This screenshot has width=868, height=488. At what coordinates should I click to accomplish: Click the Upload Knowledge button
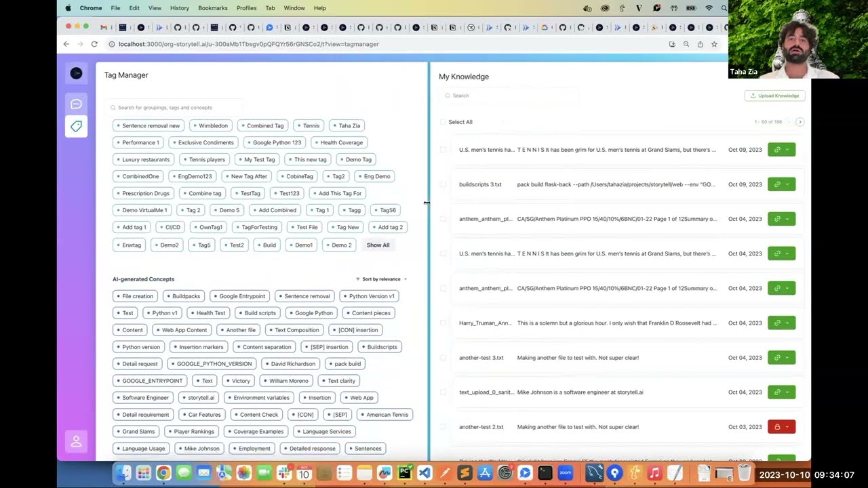(775, 96)
